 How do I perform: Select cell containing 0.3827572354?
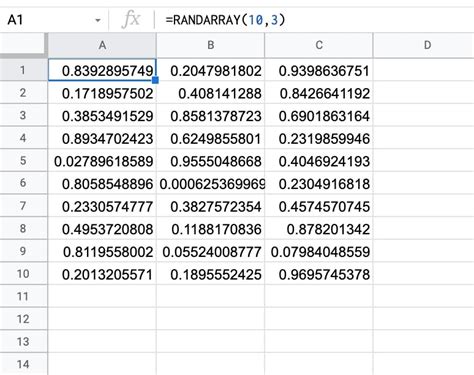(x=210, y=206)
